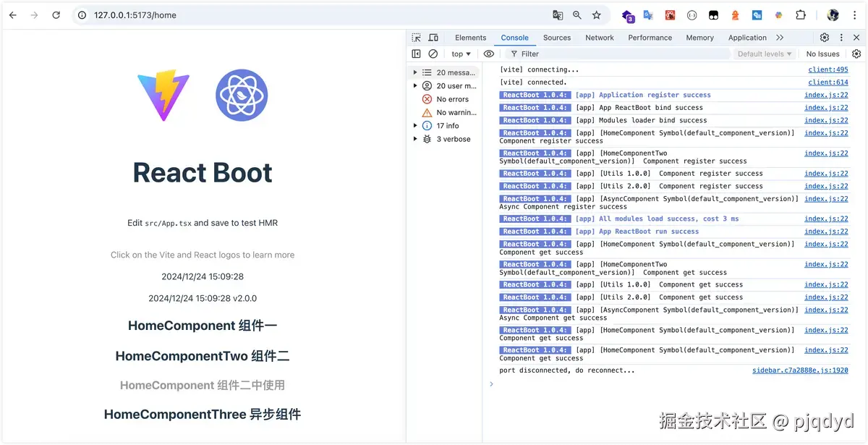This screenshot has width=868, height=445.
Task: Expand the 3 verbose group
Action: click(x=415, y=139)
